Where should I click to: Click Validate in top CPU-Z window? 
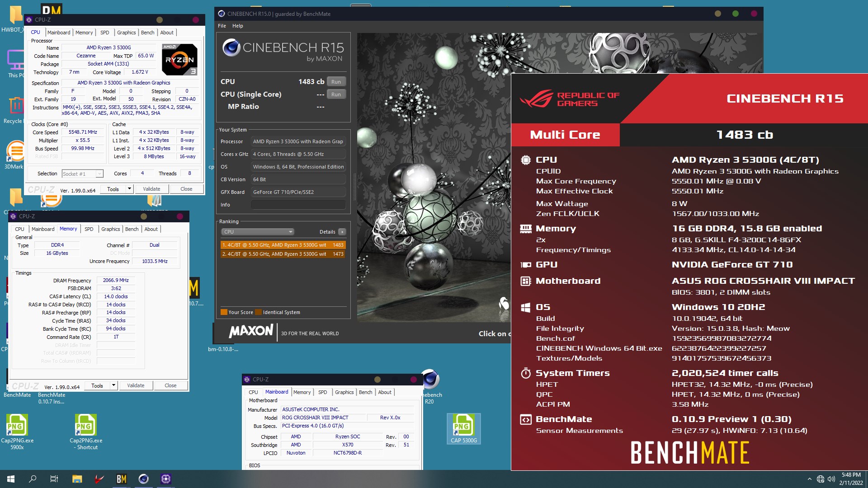151,189
